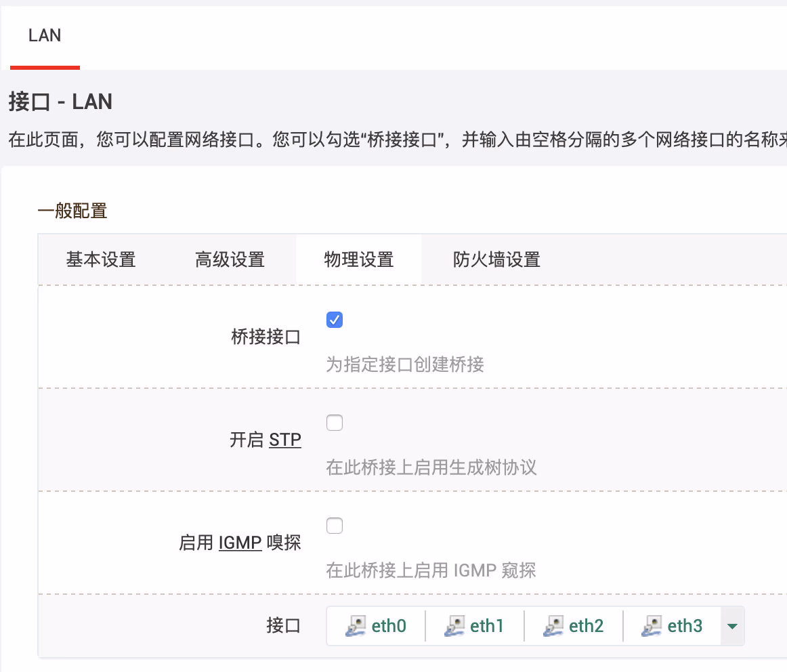The width and height of the screenshot is (787, 672).
Task: Click the 桥接接口 field label
Action: 266,337
